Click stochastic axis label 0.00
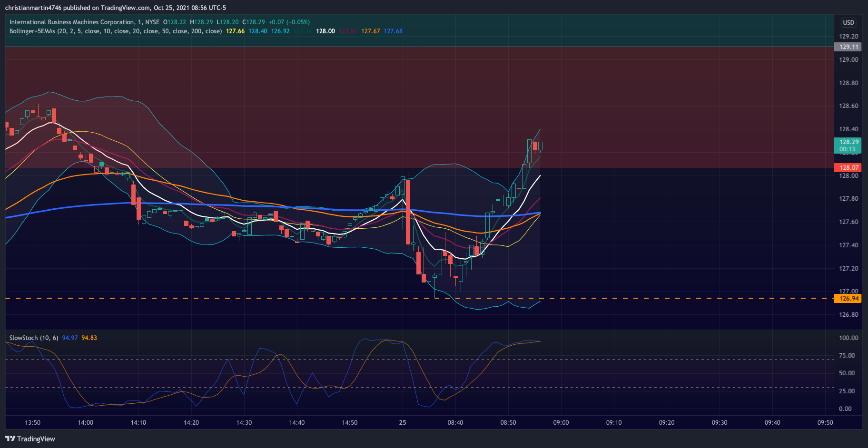Image resolution: width=868 pixels, height=448 pixels. (x=845, y=409)
